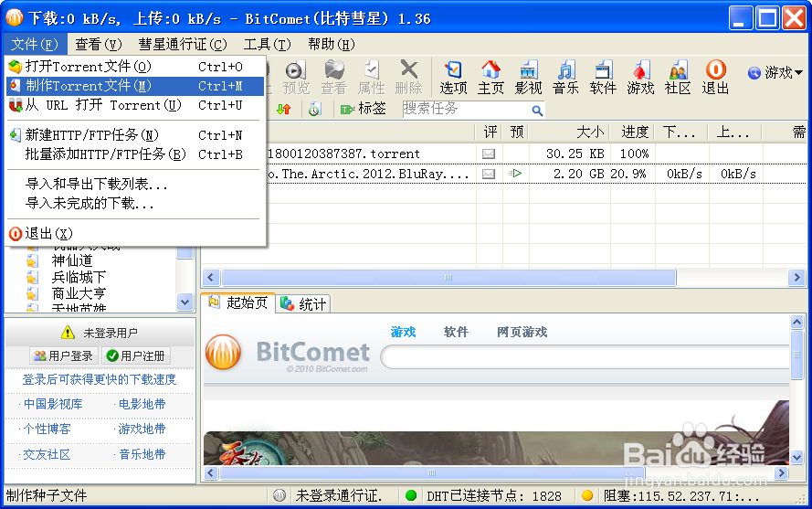Open the 音乐地带 link
The image size is (812, 509).
142,454
